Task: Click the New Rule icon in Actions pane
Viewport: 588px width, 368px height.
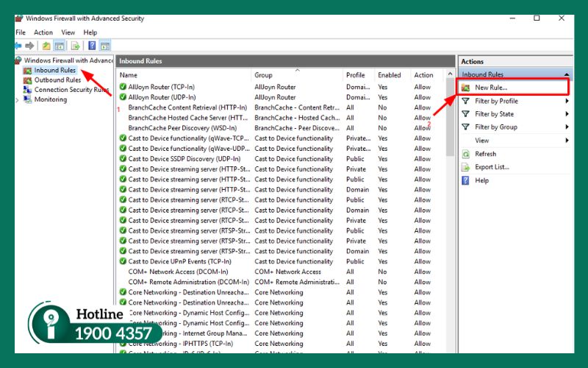Action: (x=465, y=88)
